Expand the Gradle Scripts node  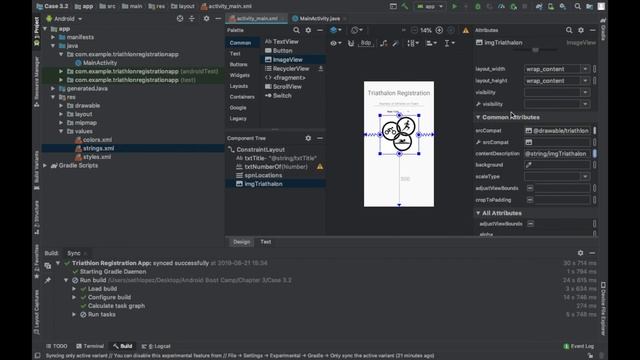[45, 166]
